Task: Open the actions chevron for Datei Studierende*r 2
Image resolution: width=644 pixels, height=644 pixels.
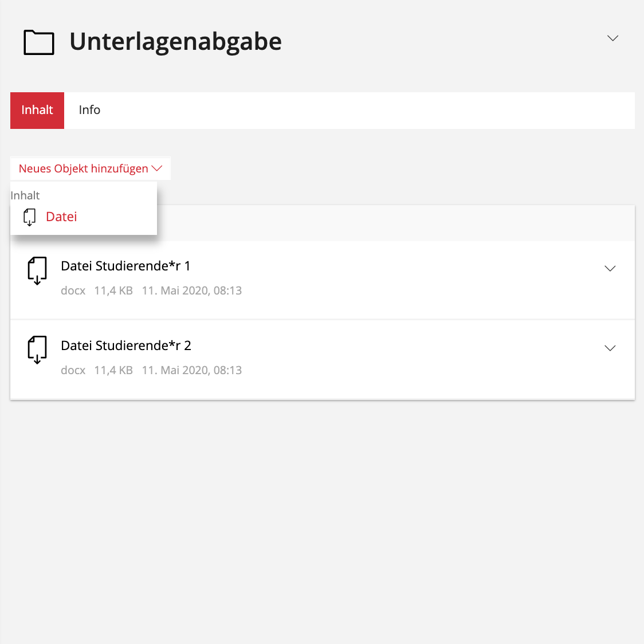Action: (610, 348)
